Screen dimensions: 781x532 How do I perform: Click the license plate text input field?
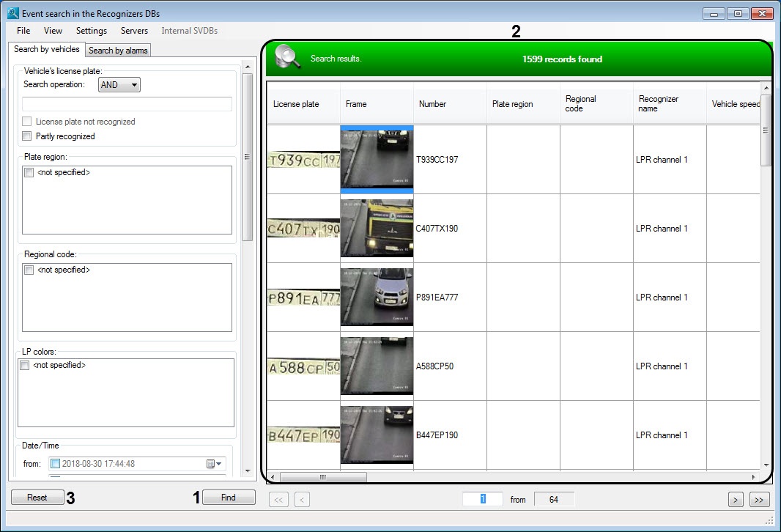(127, 104)
